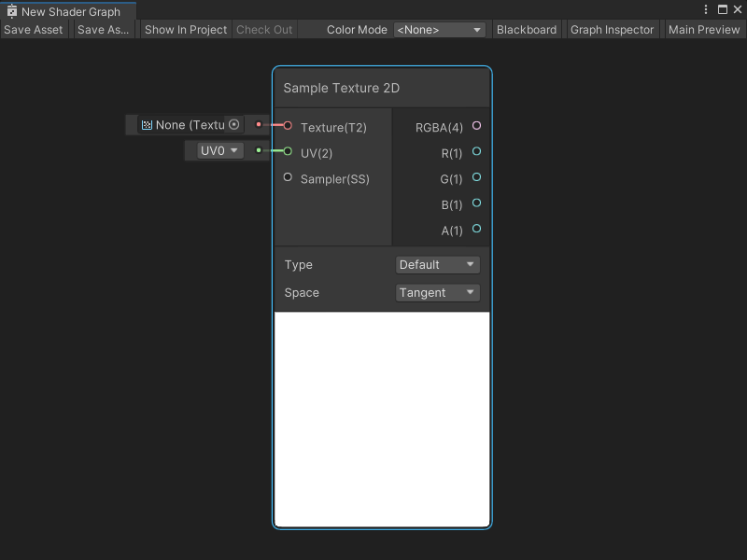Click the Save Asset button
747x560 pixels.
coord(34,29)
